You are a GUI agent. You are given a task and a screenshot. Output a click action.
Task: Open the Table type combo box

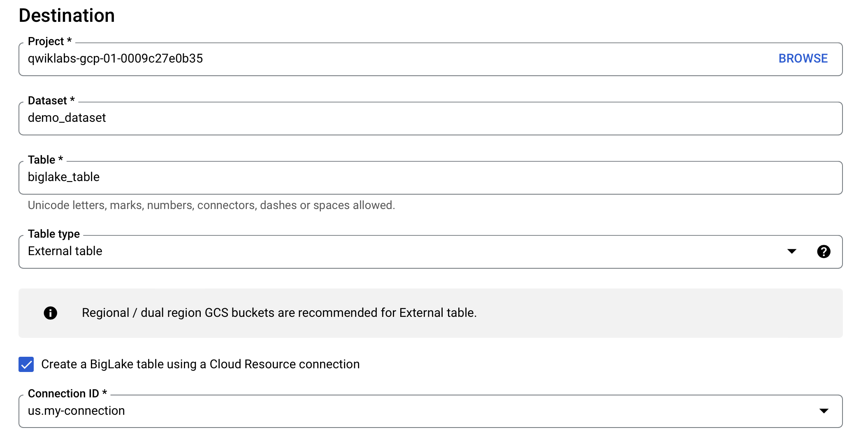coord(370,251)
